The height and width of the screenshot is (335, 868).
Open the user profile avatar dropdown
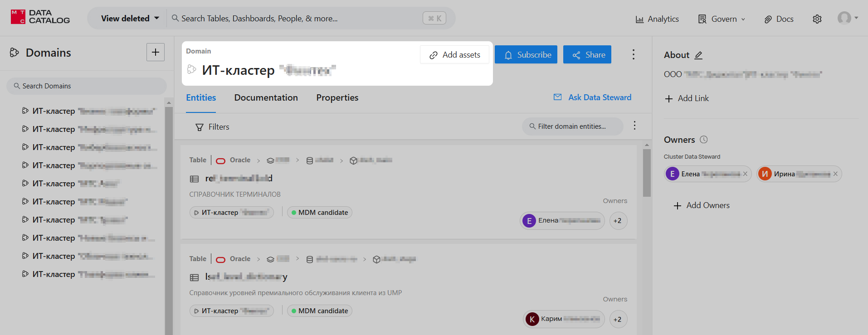click(847, 18)
